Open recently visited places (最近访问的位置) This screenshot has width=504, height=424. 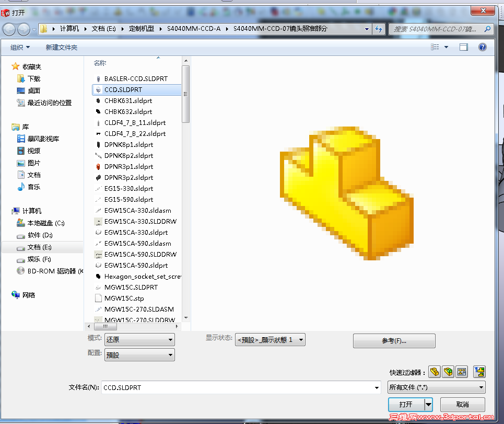click(x=44, y=103)
